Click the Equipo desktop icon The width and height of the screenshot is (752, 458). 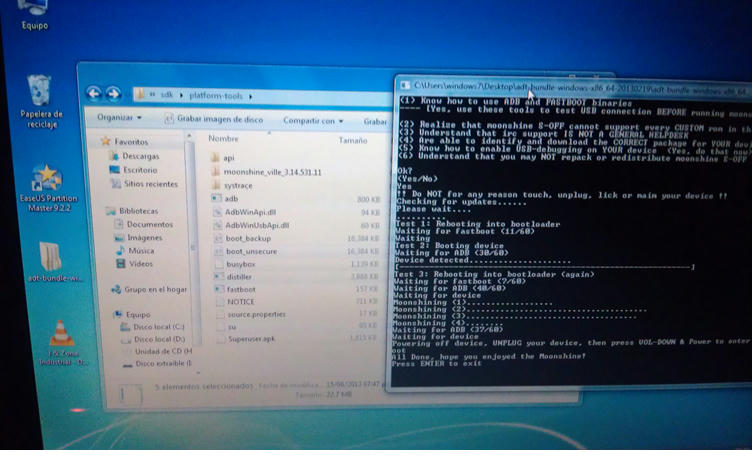click(x=34, y=10)
